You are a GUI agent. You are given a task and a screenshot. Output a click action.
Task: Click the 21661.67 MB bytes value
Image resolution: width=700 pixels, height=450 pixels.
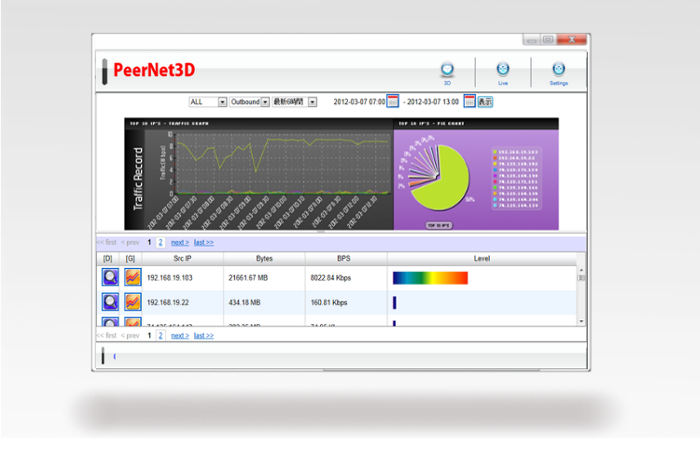tap(248, 278)
